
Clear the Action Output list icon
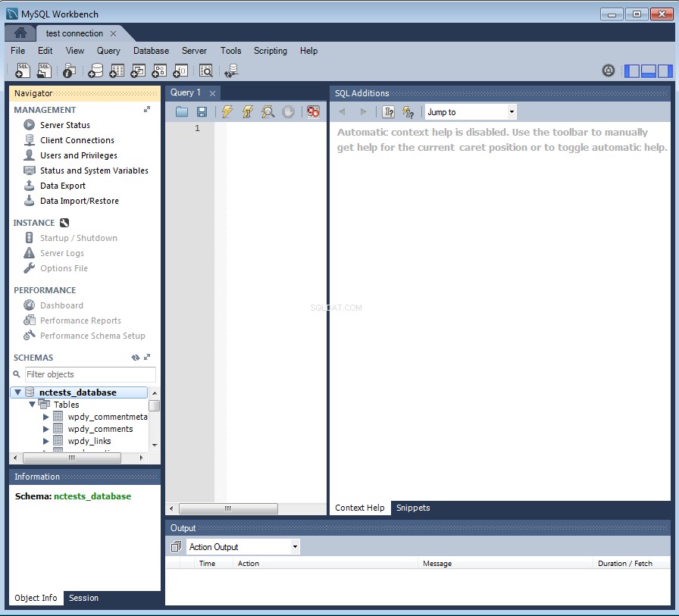tap(176, 547)
